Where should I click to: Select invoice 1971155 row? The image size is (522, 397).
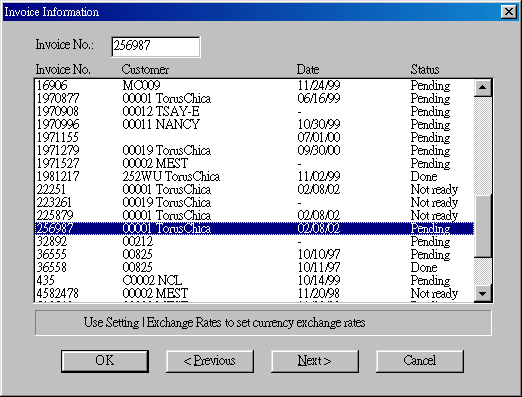(x=254, y=137)
